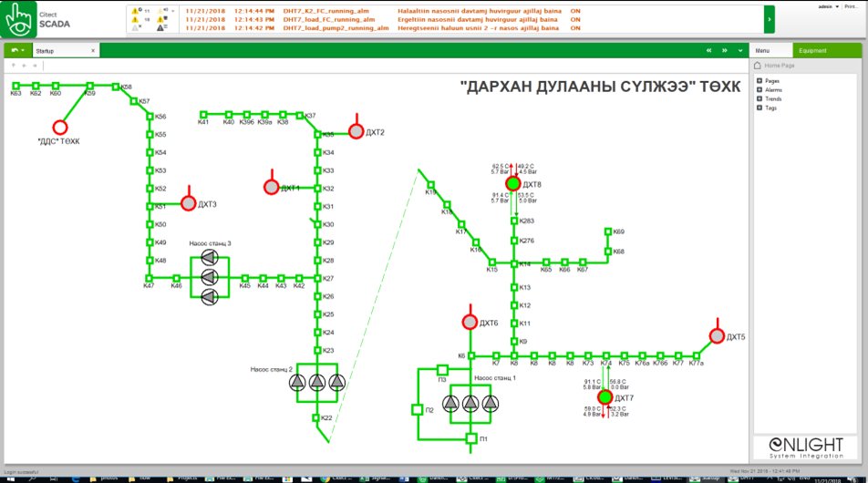The height and width of the screenshot is (483, 868).
Task: Click the K77a node square
Action: point(696,355)
